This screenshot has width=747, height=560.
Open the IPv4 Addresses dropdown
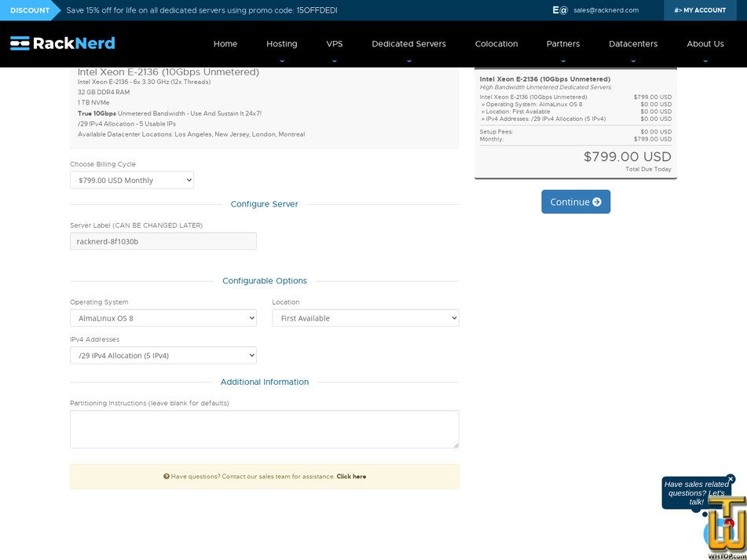coord(163,355)
